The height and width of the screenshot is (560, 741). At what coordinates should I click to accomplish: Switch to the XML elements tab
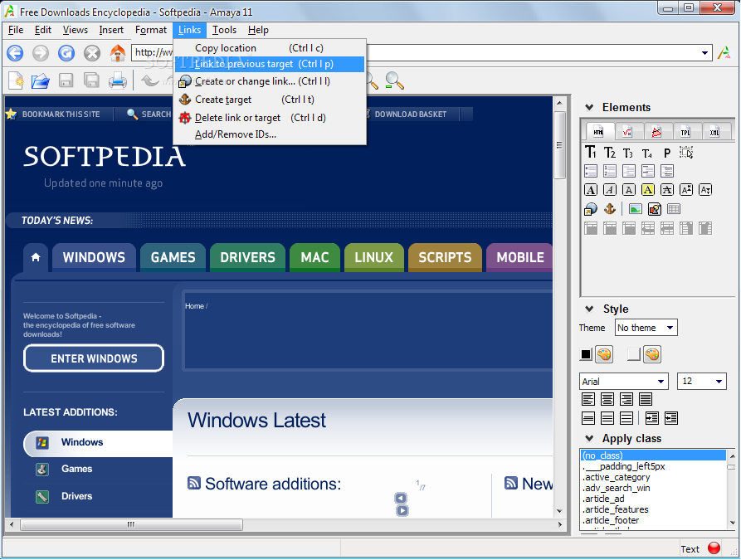tap(714, 132)
